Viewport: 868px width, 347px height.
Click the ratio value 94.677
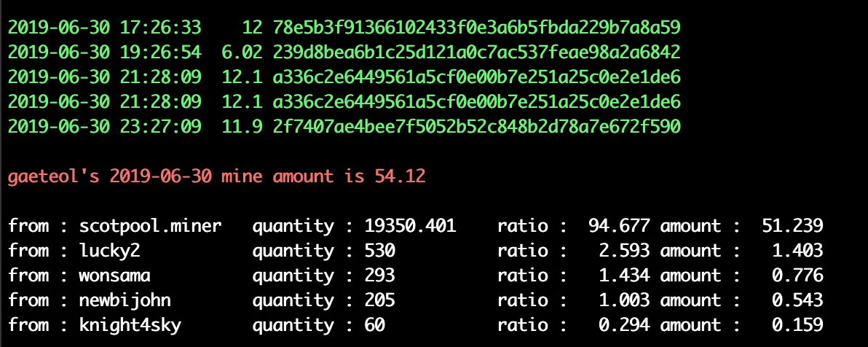point(619,226)
